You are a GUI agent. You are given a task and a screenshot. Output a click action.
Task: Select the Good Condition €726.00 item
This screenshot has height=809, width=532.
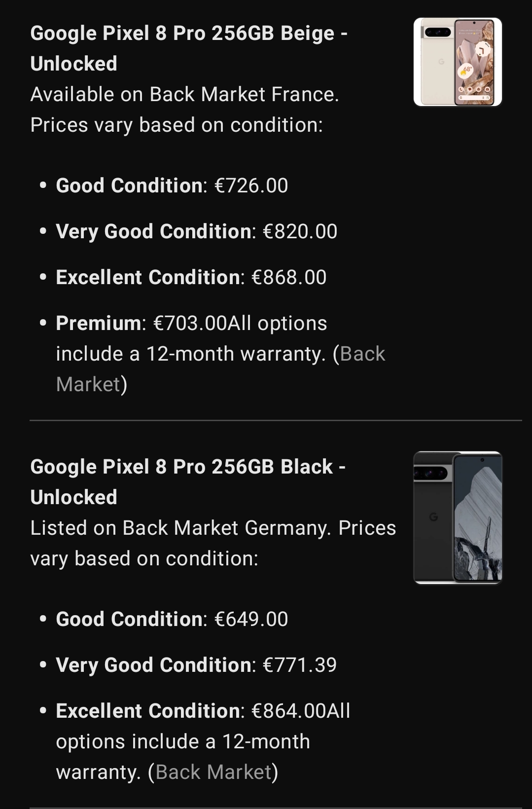pos(172,186)
